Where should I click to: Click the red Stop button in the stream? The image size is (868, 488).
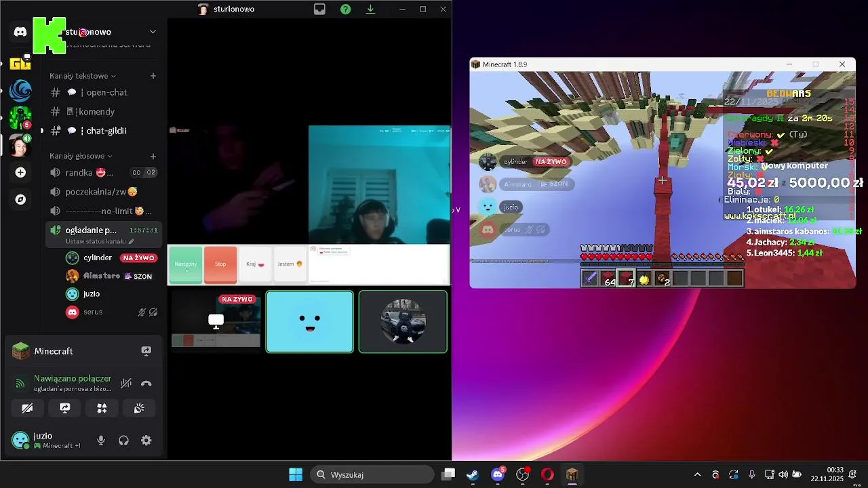click(x=220, y=264)
